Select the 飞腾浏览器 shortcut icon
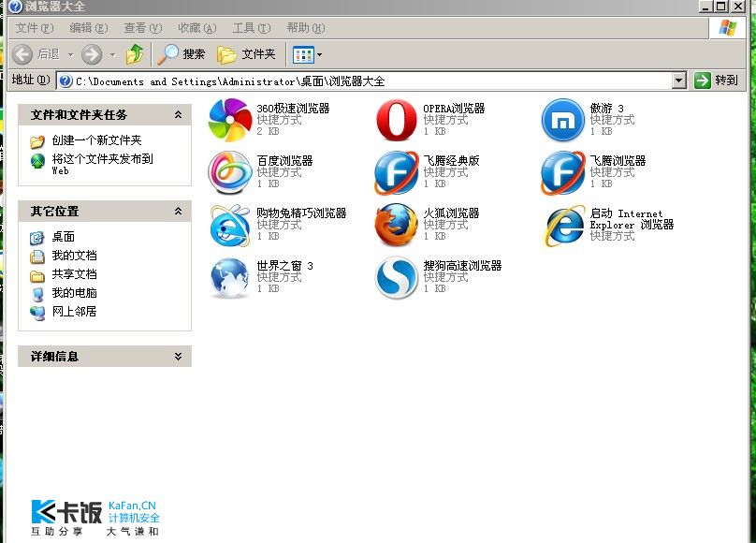The height and width of the screenshot is (543, 756). 562,172
